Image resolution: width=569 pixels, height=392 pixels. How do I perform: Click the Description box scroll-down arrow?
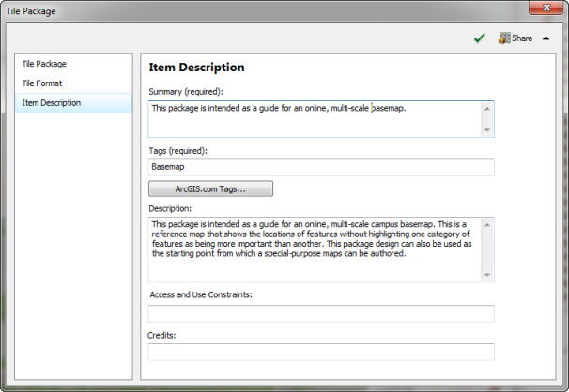pos(487,275)
